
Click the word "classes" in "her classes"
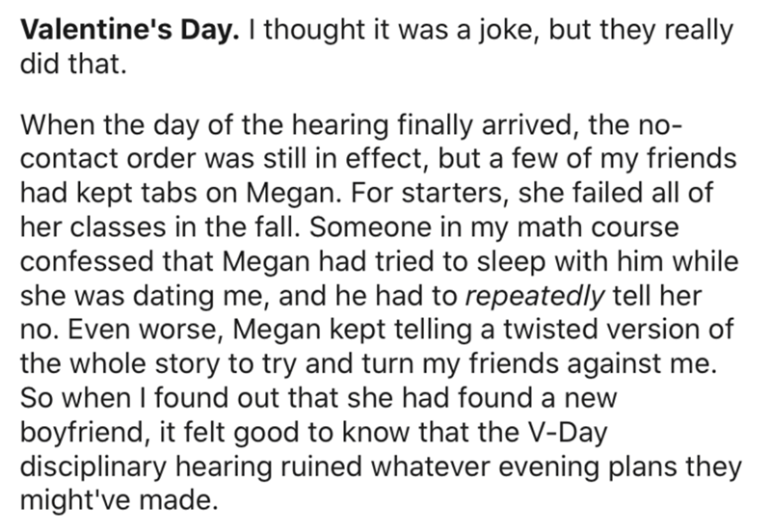(119, 227)
